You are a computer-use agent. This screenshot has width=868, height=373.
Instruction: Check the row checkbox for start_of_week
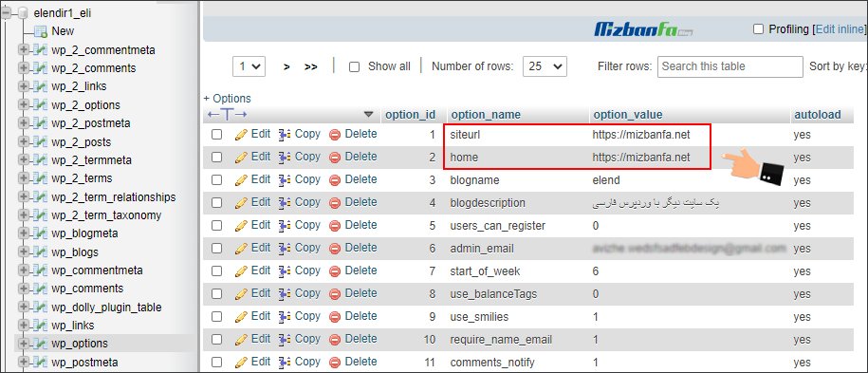216,271
